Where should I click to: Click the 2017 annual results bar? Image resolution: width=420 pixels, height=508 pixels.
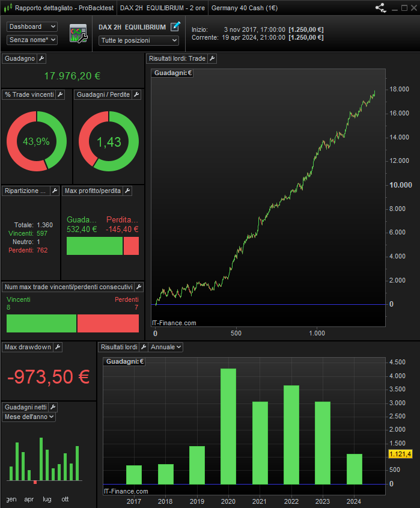(x=134, y=475)
